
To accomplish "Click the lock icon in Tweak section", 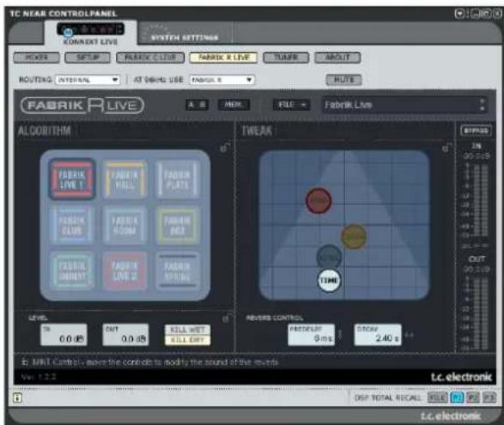I will point(446,148).
